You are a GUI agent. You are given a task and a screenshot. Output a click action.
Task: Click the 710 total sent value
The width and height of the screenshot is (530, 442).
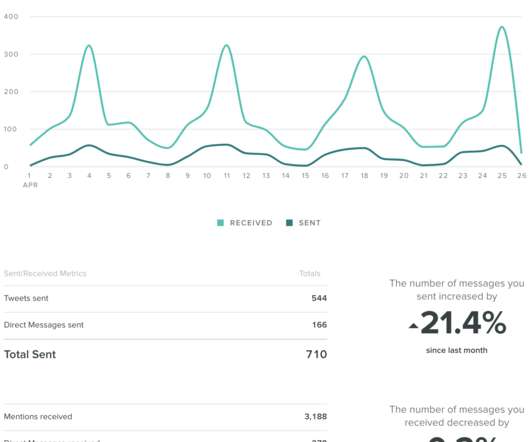click(316, 354)
